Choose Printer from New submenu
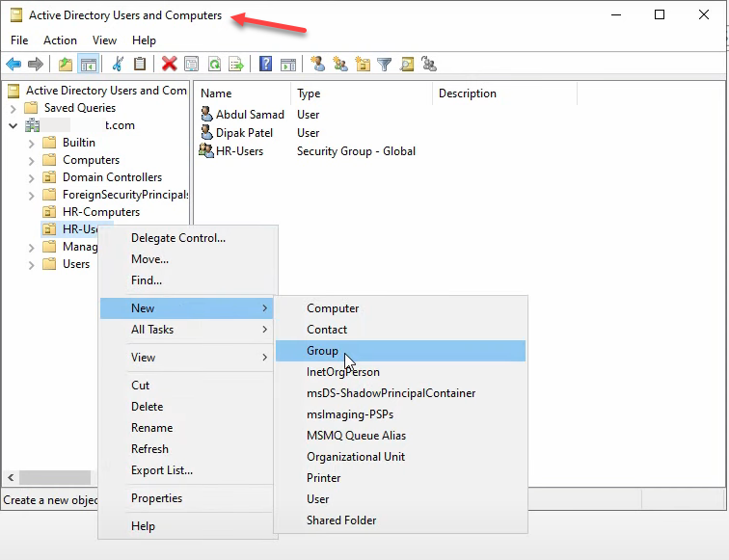This screenshot has height=560, width=729. [401, 478]
